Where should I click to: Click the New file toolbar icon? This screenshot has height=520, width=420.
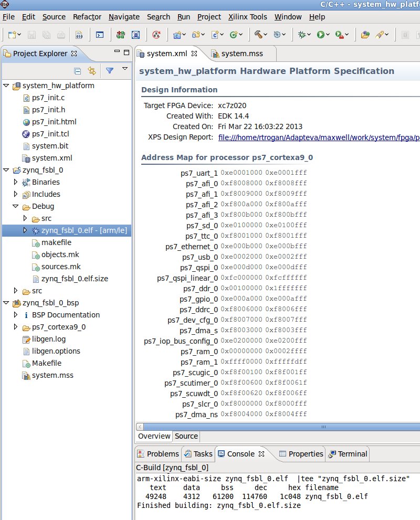coord(12,35)
